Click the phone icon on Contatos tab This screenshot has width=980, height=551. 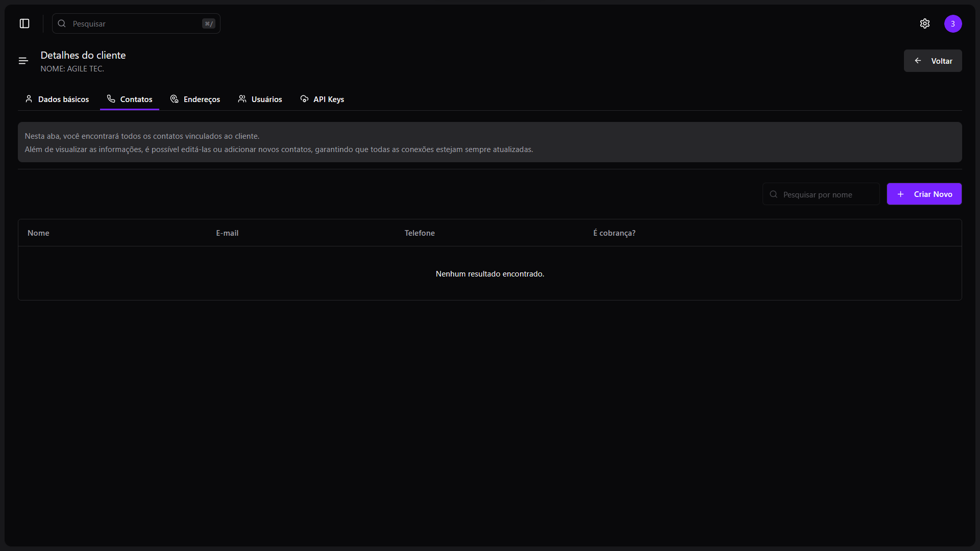pos(111,99)
